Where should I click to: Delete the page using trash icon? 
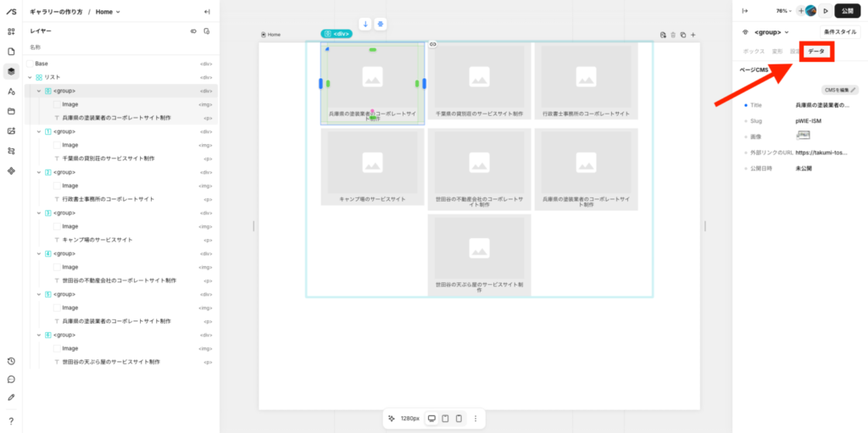pyautogui.click(x=673, y=35)
